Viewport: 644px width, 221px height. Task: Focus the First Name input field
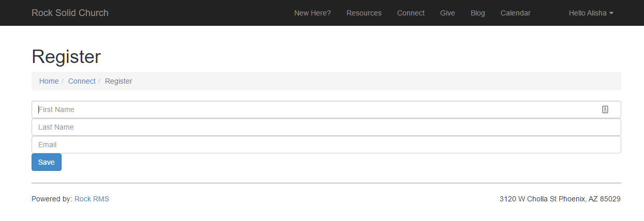[x=310, y=109]
